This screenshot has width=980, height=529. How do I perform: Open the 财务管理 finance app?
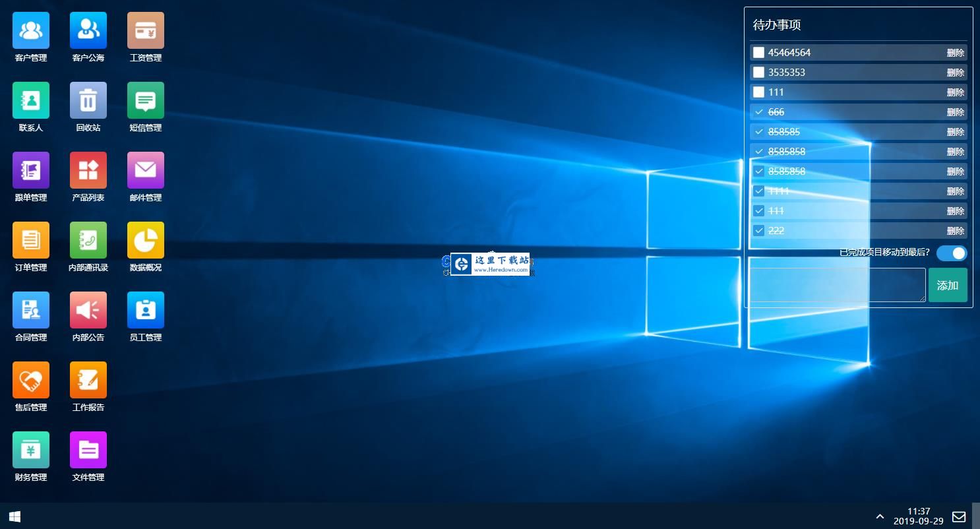click(x=30, y=450)
